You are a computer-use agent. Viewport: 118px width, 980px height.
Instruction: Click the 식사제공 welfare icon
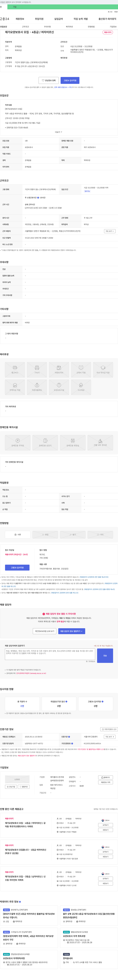81,387
